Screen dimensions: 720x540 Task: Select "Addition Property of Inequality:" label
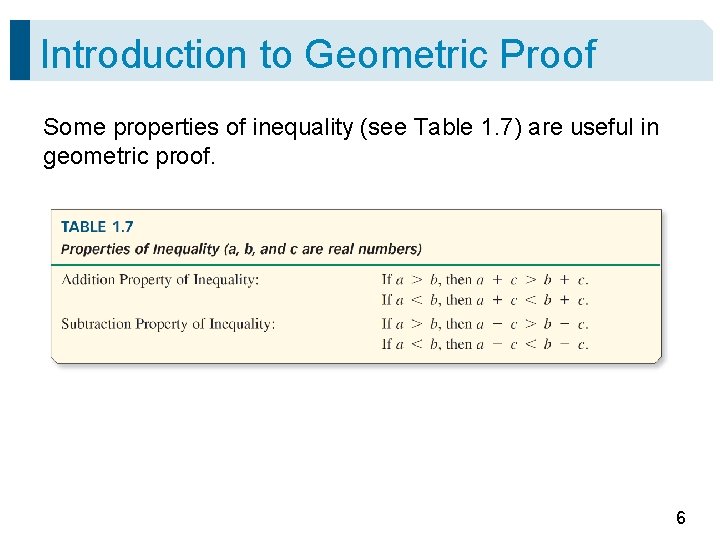pyautogui.click(x=160, y=279)
